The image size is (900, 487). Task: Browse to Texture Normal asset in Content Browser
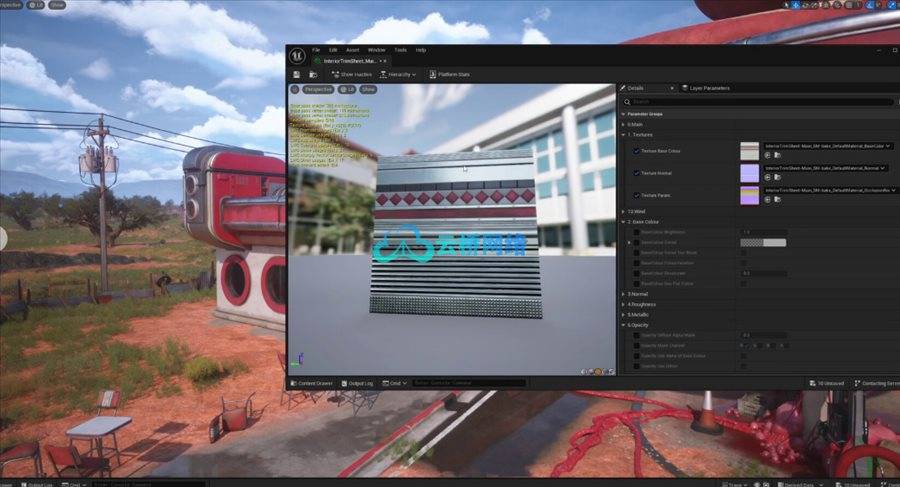[777, 179]
